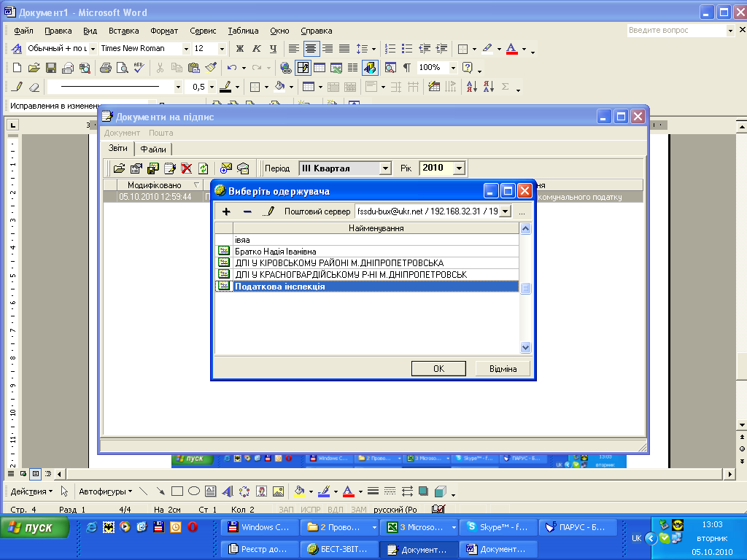Click the save copies icon in Звіти toolbar
The height and width of the screenshot is (560, 747).
pos(153,168)
